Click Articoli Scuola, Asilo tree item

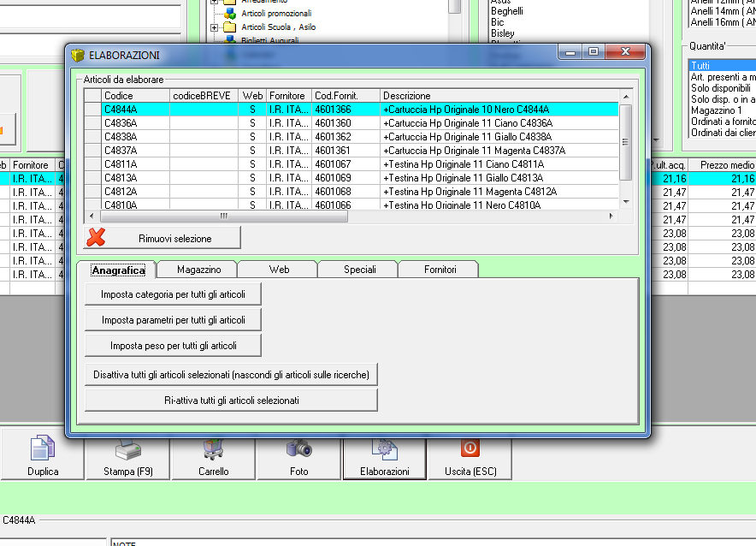point(278,27)
